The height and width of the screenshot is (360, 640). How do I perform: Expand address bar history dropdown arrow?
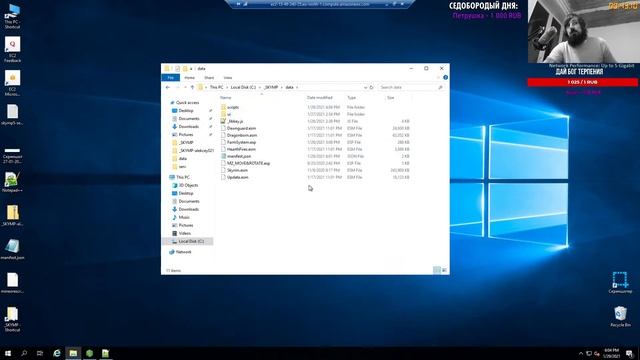[365, 87]
